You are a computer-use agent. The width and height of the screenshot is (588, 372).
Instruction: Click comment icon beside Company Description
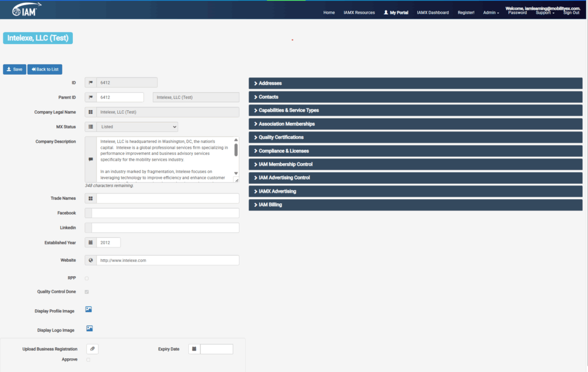[x=91, y=160]
